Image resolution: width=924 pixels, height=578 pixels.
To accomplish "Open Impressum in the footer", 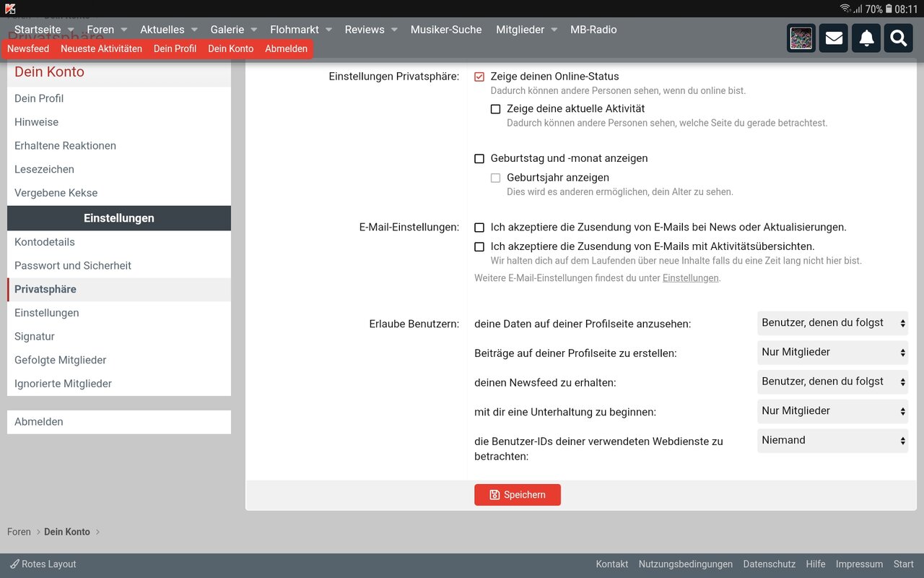I will click(859, 564).
